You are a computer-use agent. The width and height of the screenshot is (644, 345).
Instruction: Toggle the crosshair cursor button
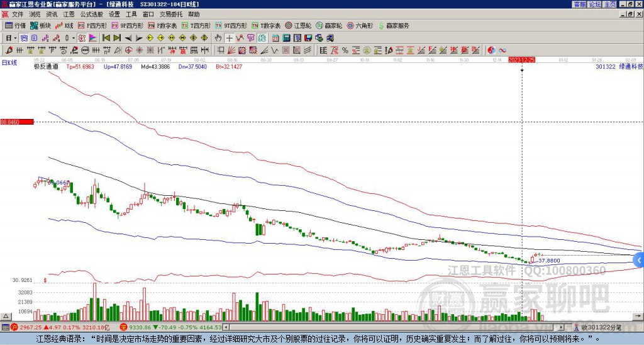pyautogui.click(x=230, y=38)
